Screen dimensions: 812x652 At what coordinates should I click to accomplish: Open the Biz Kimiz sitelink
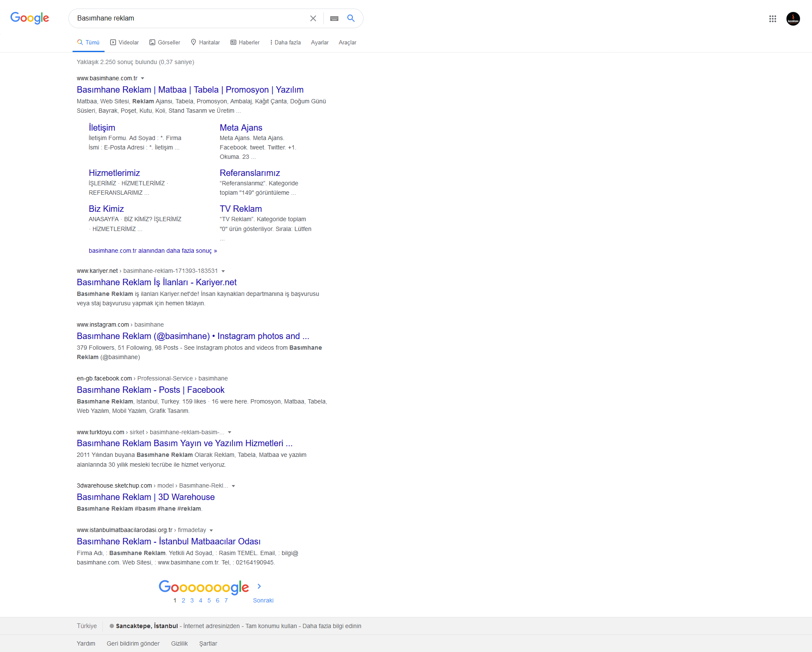pos(106,209)
